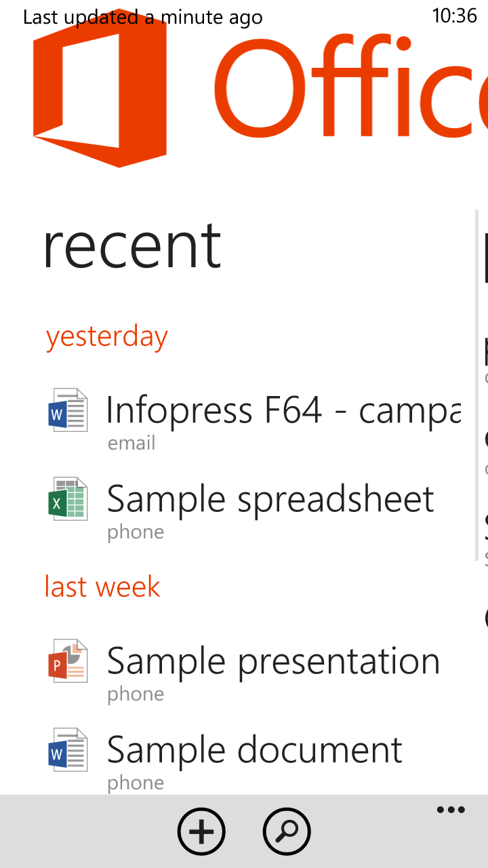Tap the Word icon beside Infopress F64
The height and width of the screenshot is (868, 488).
tap(68, 410)
